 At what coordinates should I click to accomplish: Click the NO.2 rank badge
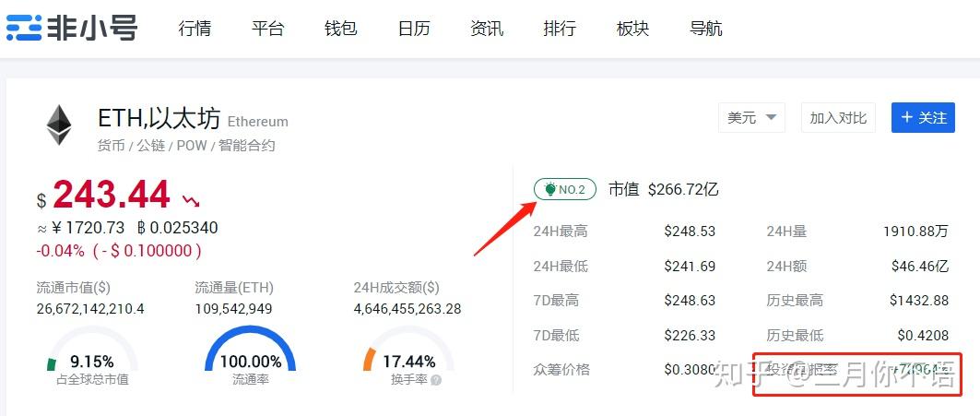pos(565,189)
